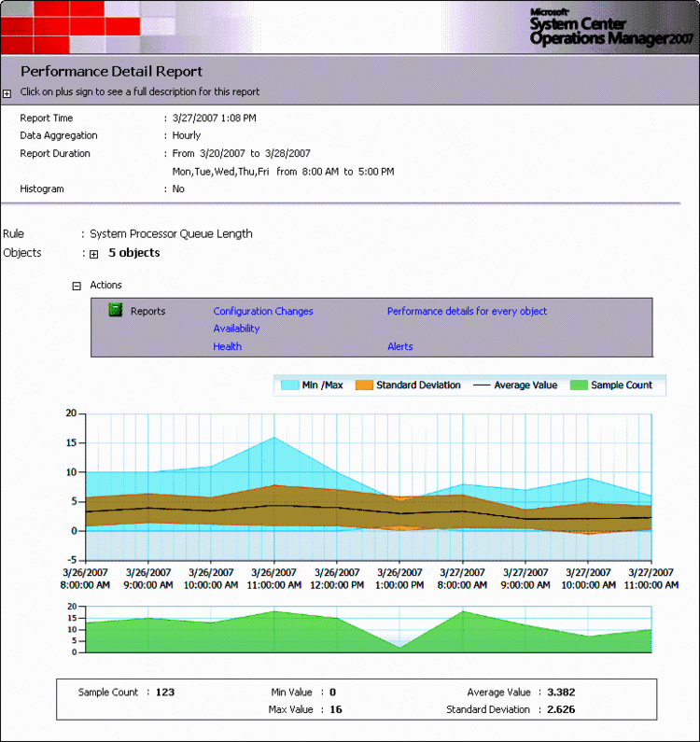Image resolution: width=700 pixels, height=742 pixels.
Task: Click the Sample Count legend swatch
Action: click(x=579, y=385)
